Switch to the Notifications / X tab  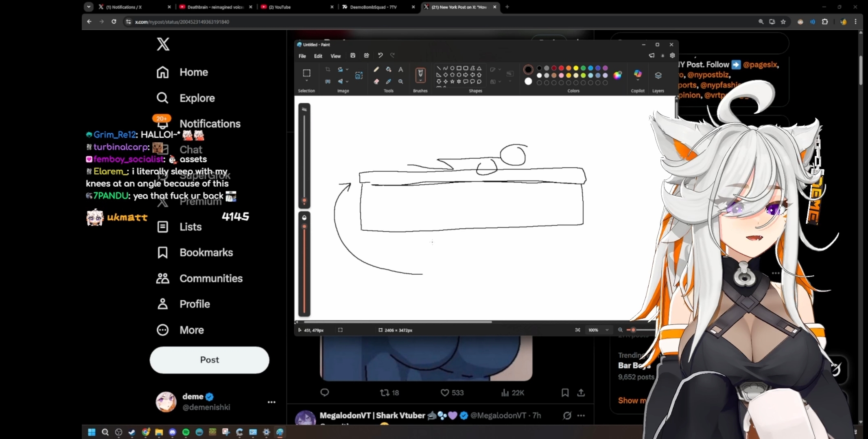click(135, 7)
